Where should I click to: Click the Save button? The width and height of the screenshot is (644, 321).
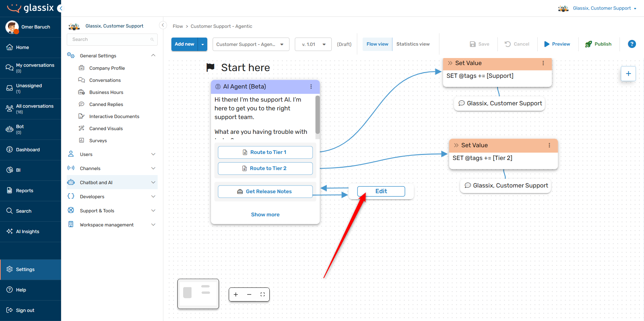click(479, 44)
